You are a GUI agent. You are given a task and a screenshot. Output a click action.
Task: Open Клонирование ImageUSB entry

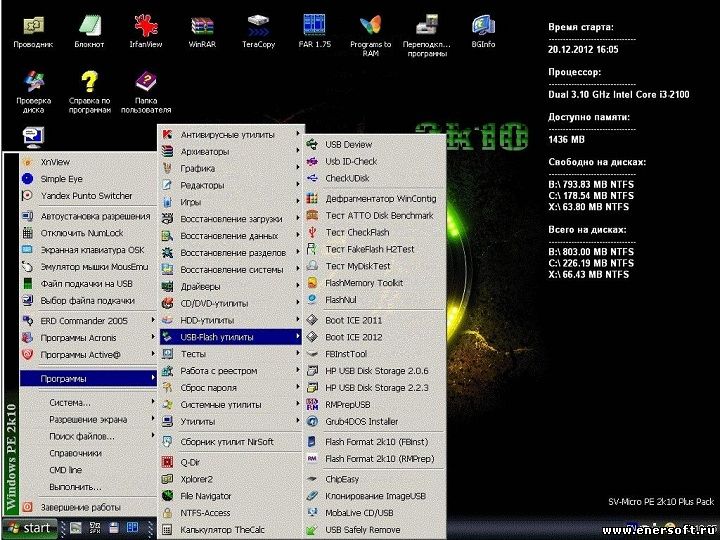[x=375, y=496]
